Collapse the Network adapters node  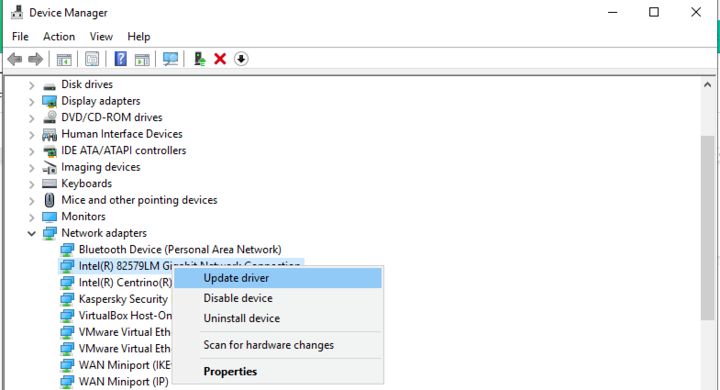pyautogui.click(x=31, y=233)
